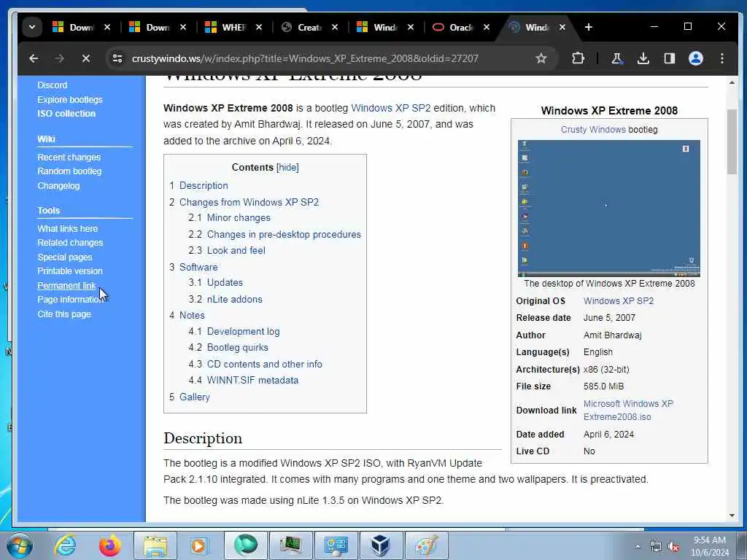Open a new tab with plus button
The width and height of the screenshot is (747, 560).
coord(589,27)
